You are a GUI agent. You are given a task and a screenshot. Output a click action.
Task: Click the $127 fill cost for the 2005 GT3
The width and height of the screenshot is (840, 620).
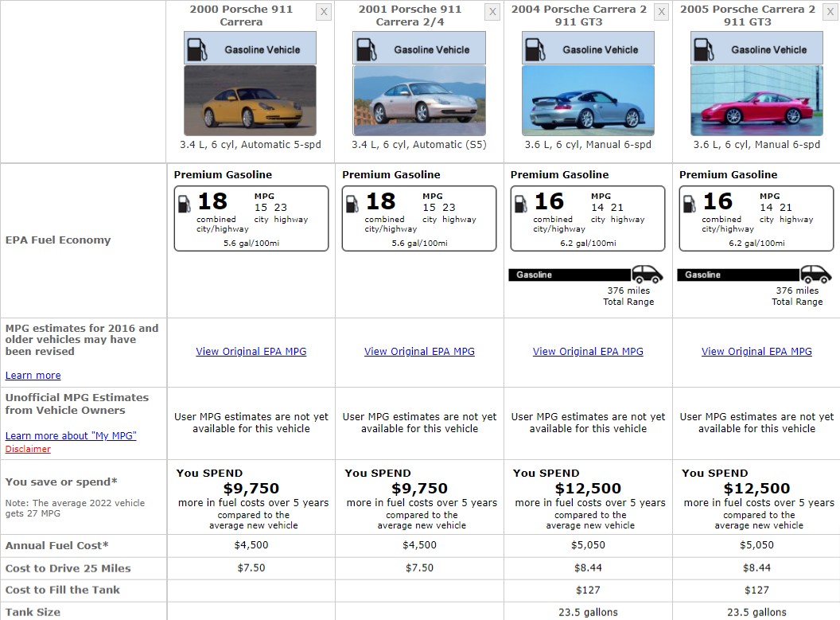click(757, 590)
